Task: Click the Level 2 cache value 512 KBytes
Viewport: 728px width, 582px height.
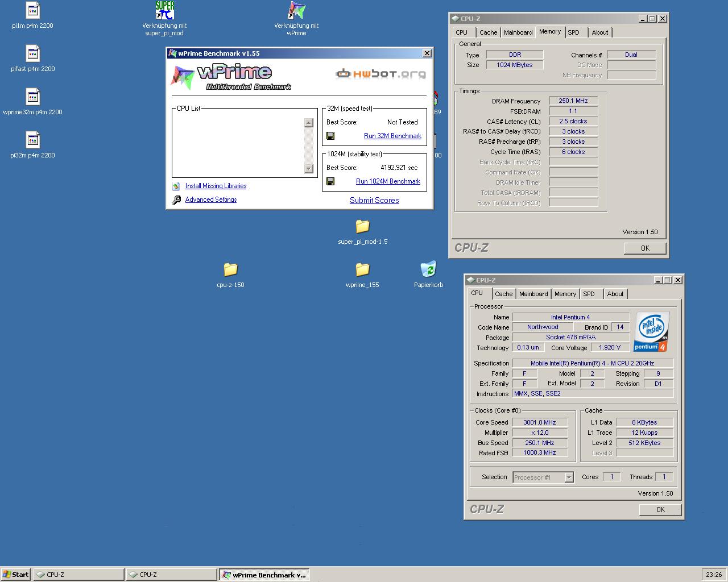Action: tap(644, 443)
